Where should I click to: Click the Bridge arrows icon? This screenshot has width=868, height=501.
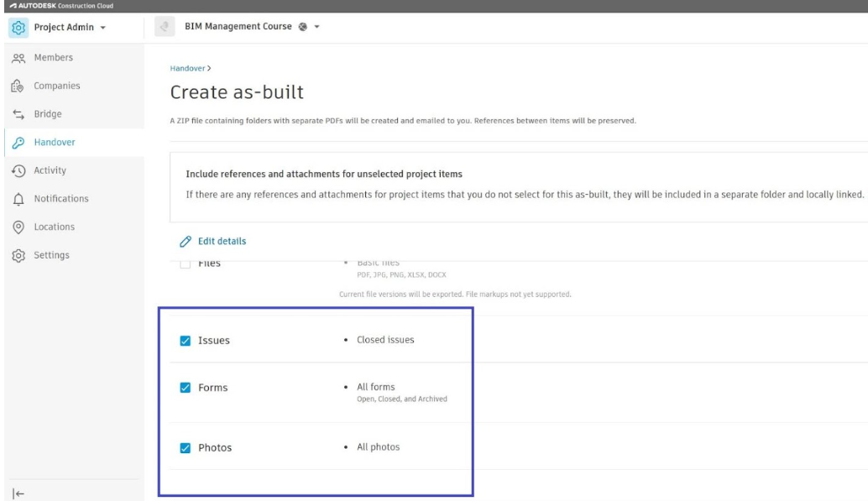click(x=18, y=114)
